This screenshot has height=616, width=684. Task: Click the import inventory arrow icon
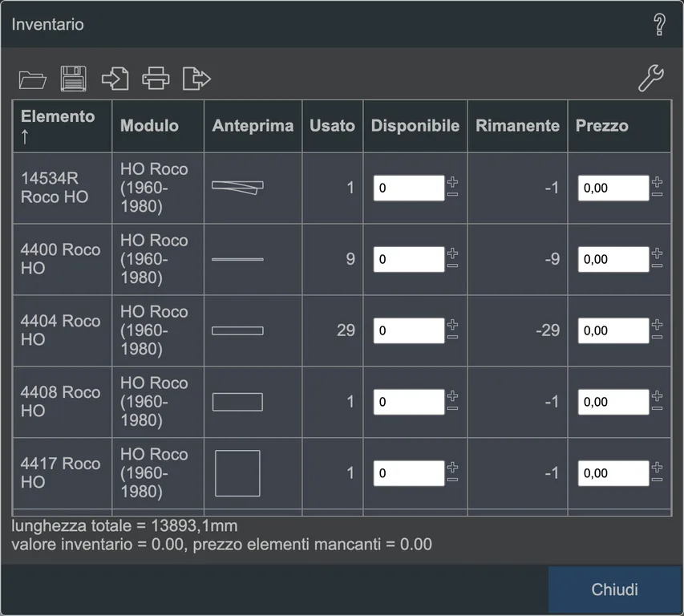(x=115, y=79)
